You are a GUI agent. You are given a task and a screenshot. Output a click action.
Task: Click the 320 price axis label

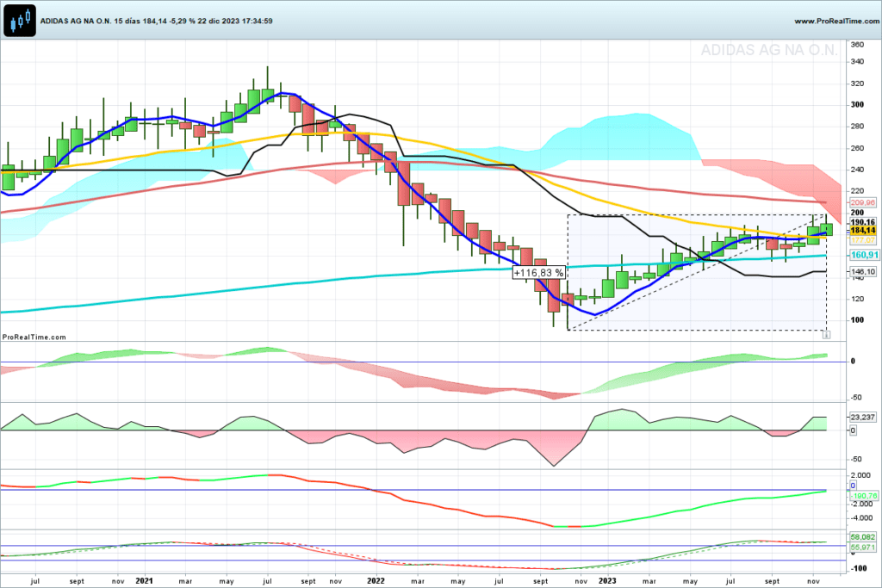coord(857,84)
